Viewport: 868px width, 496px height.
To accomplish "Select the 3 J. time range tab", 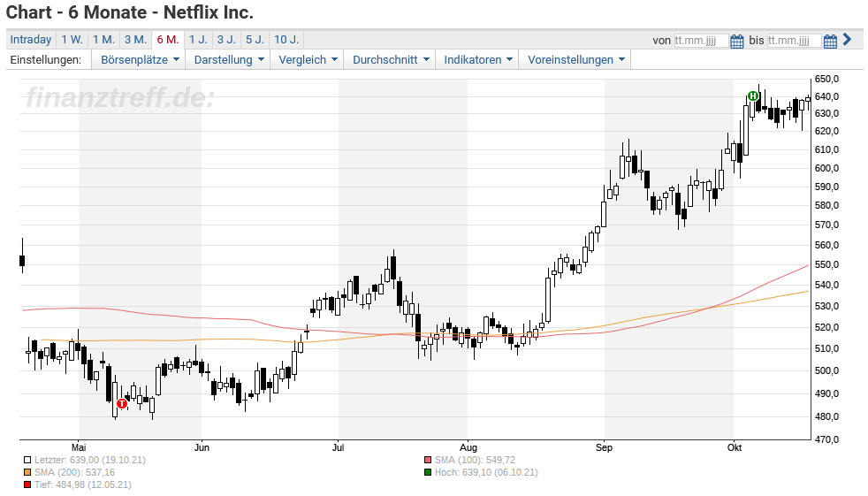I will click(x=226, y=39).
